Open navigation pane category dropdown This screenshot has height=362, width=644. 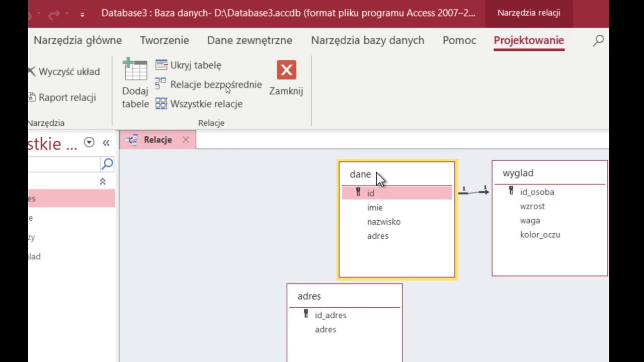pos(89,142)
